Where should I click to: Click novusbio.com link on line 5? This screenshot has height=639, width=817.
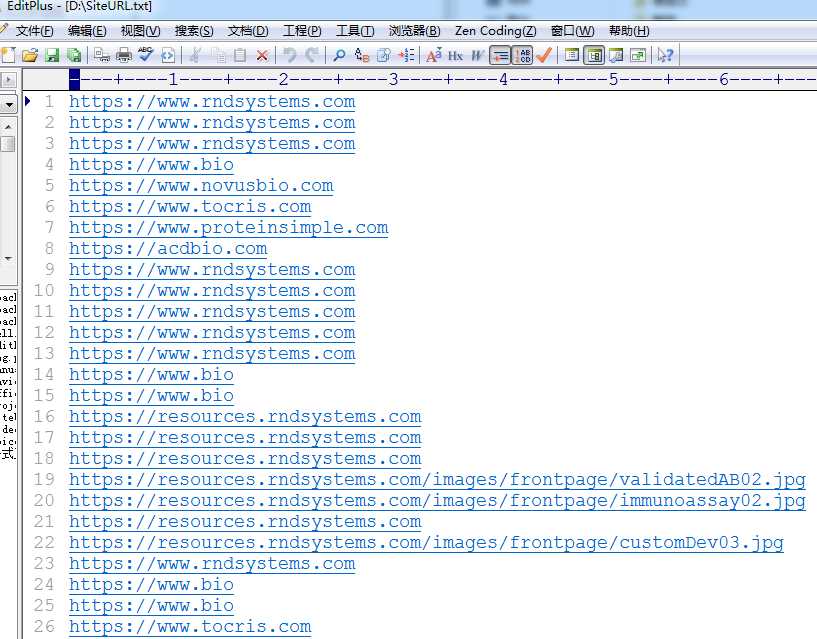[x=201, y=186]
